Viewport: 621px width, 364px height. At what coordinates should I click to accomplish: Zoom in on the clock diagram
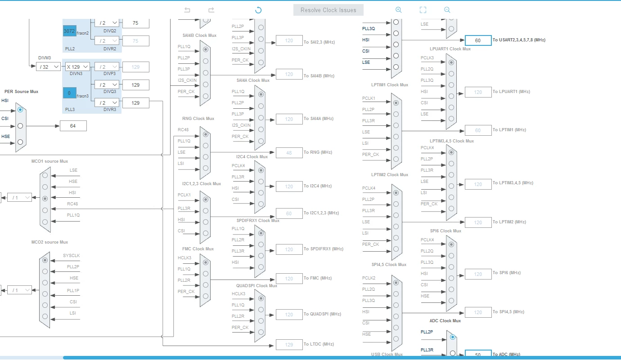click(x=398, y=10)
